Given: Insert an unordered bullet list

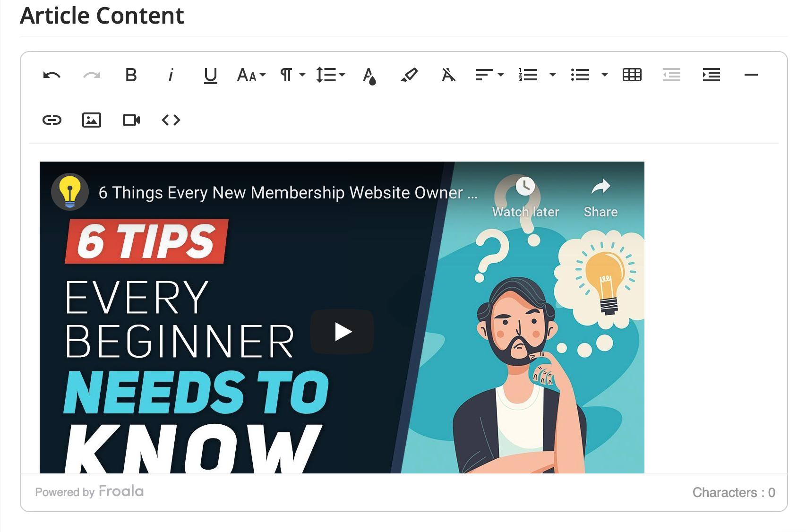Looking at the screenshot, I should 580,75.
